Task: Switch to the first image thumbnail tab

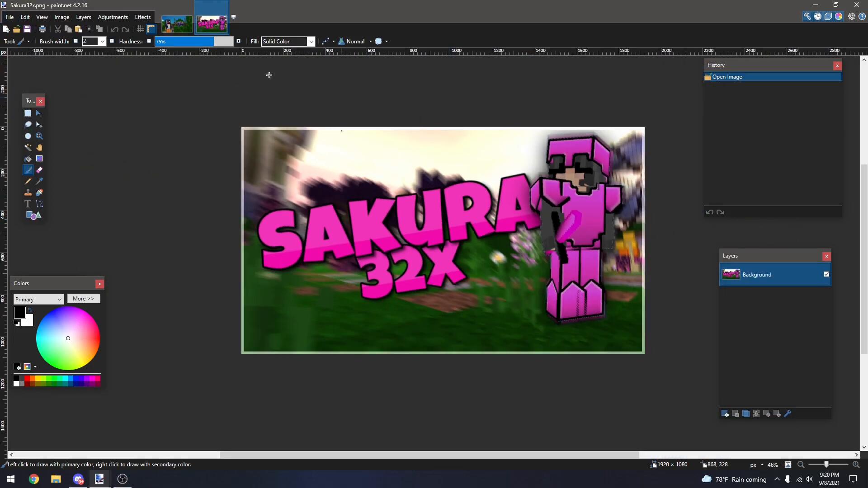Action: click(x=177, y=24)
